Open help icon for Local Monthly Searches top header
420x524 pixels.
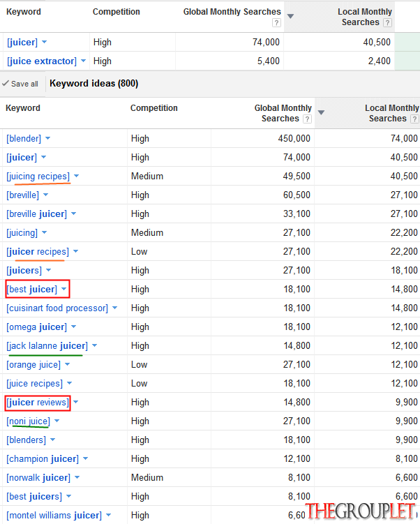coord(387,23)
